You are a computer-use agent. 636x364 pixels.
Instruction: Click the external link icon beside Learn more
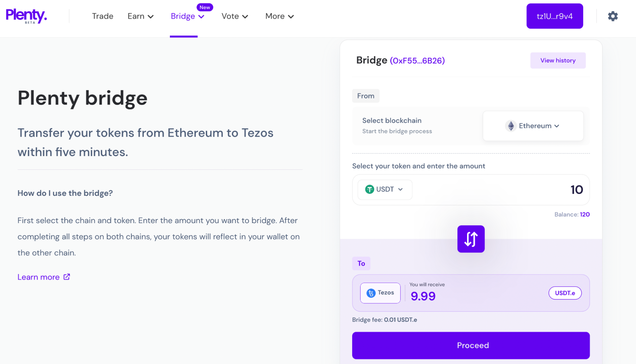pyautogui.click(x=66, y=277)
